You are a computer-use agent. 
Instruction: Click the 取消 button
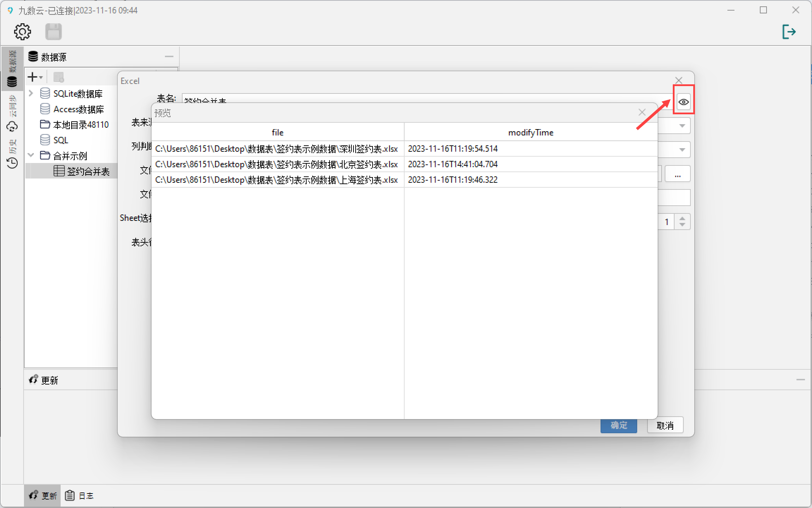click(665, 425)
